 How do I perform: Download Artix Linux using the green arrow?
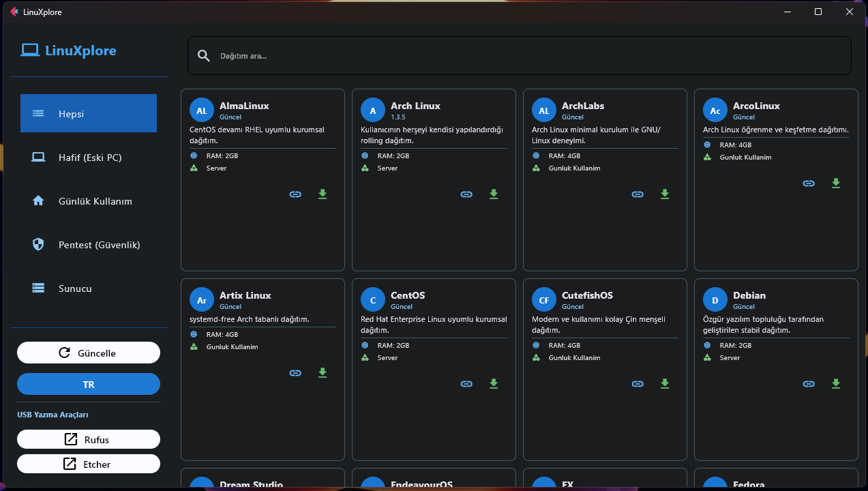pyautogui.click(x=323, y=373)
